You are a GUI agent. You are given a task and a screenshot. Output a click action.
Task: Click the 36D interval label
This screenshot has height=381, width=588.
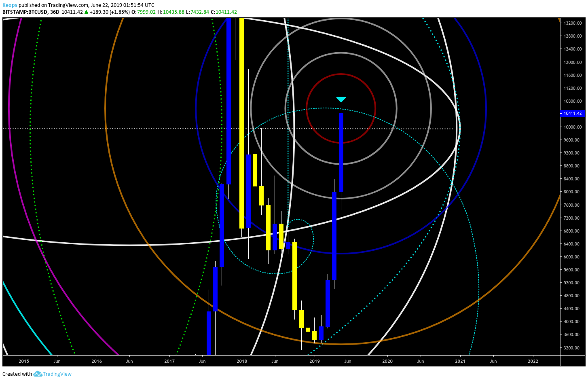(55, 12)
